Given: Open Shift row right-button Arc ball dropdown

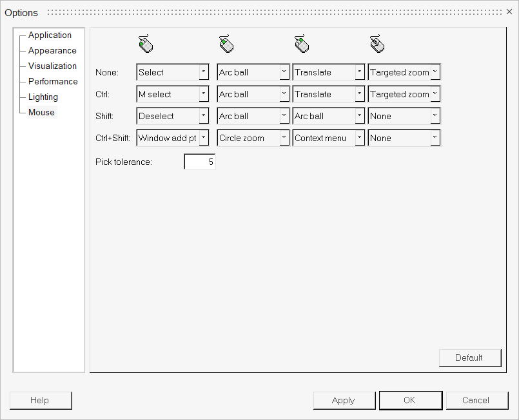Looking at the screenshot, I should [329, 116].
